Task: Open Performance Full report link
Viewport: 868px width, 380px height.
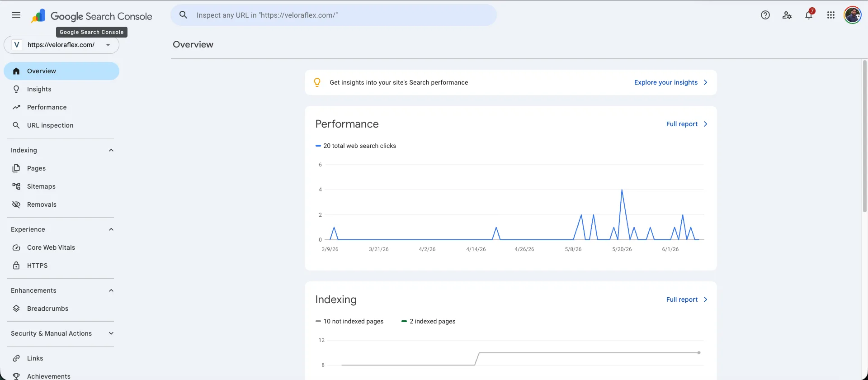Action: (682, 124)
